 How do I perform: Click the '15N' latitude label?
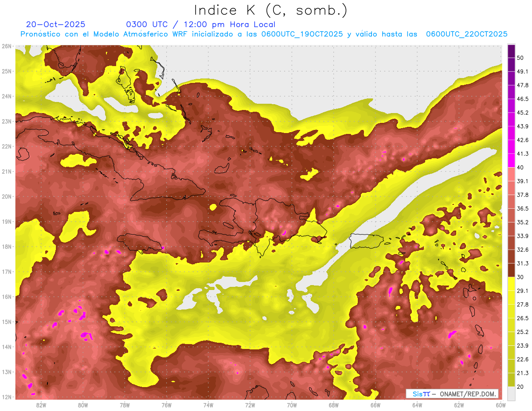7,322
